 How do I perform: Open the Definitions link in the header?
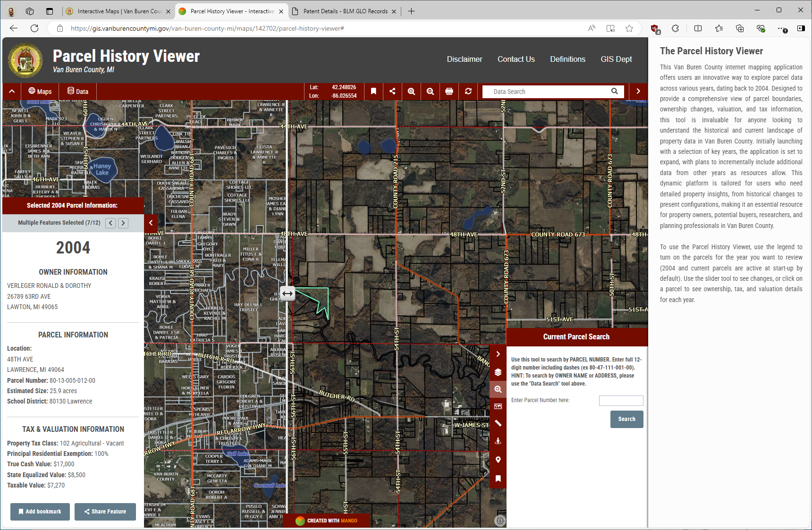tap(567, 59)
